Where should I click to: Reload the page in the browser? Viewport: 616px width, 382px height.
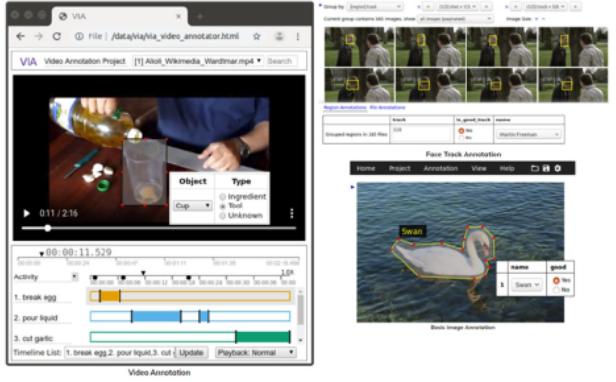57,37
